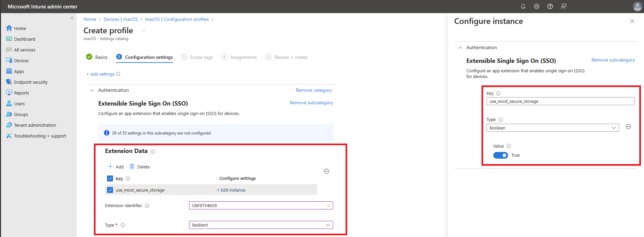The height and width of the screenshot is (237, 644).
Task: Open the help question mark icon
Action: pos(550,6)
